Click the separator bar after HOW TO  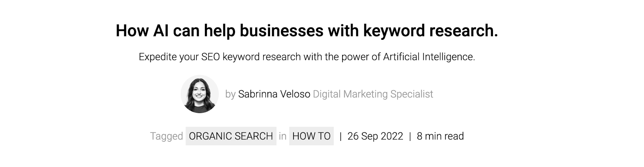pyautogui.click(x=341, y=136)
